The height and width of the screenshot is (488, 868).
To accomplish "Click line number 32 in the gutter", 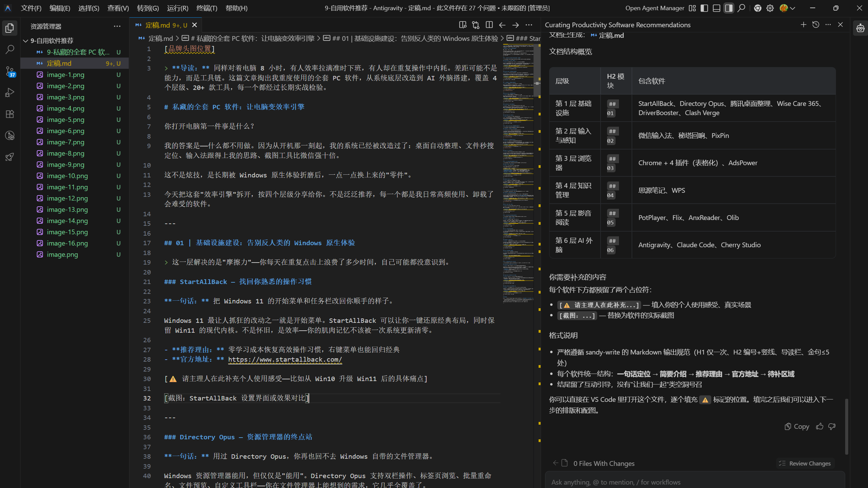I will click(x=147, y=398).
